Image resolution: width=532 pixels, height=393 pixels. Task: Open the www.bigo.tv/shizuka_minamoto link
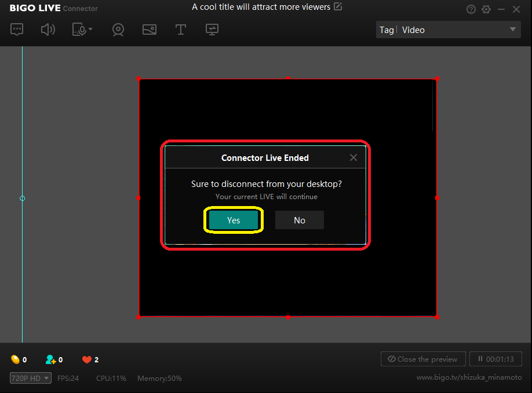click(x=469, y=378)
